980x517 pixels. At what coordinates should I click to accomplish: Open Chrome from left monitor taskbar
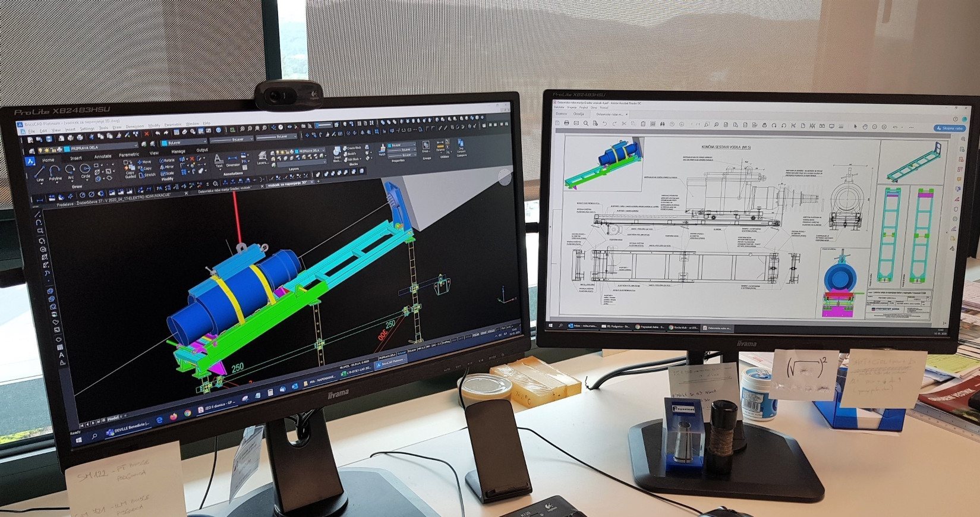tap(187, 413)
